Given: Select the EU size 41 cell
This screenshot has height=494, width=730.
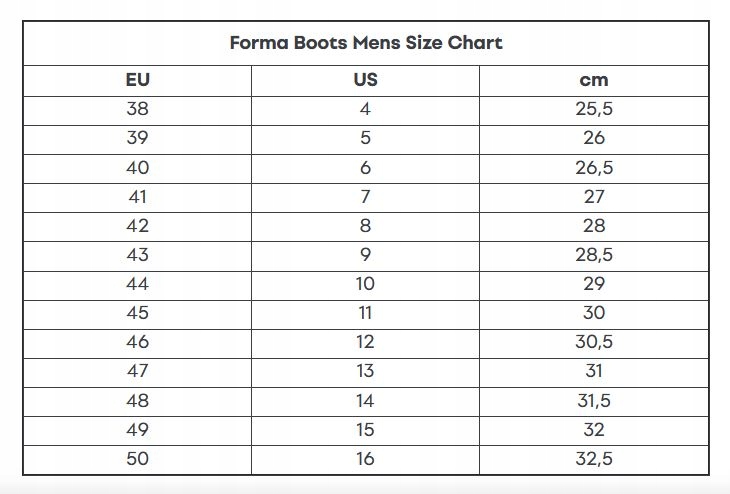Looking at the screenshot, I should pos(138,197).
